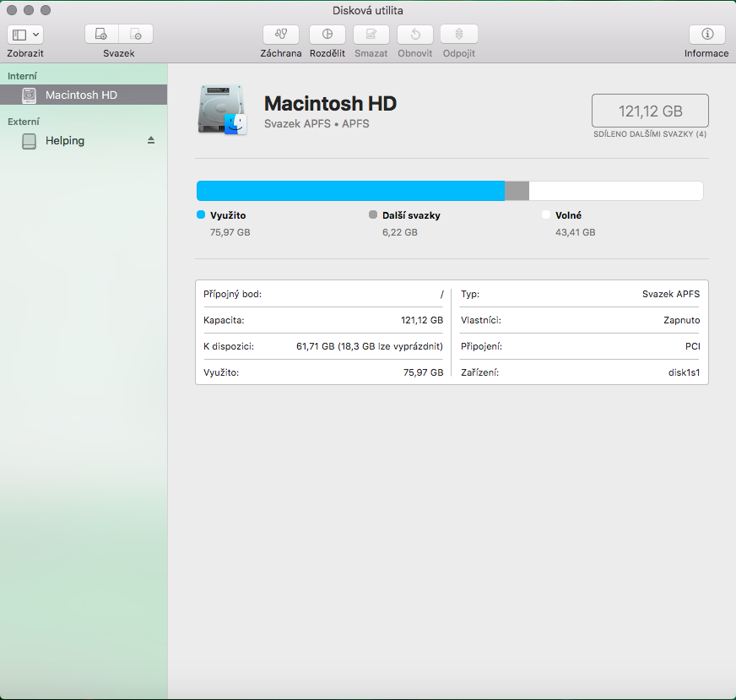Run Záchrana first aid tool

tap(281, 35)
